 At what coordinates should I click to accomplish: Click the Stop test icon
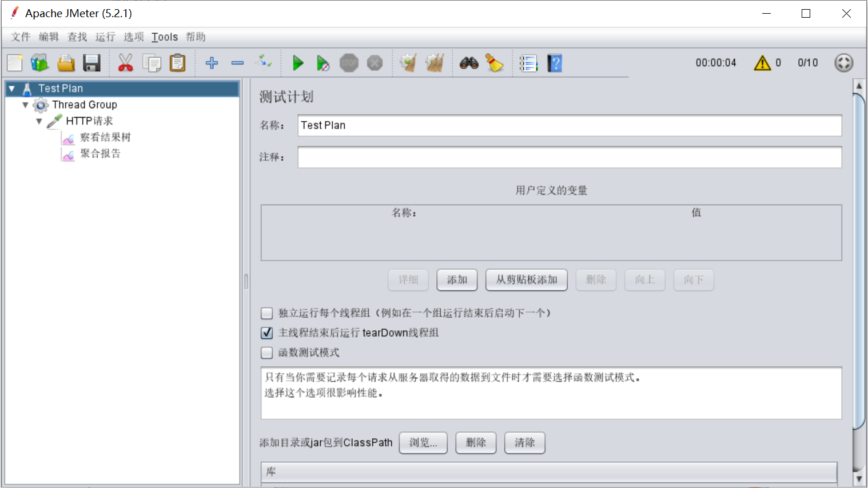pos(349,63)
